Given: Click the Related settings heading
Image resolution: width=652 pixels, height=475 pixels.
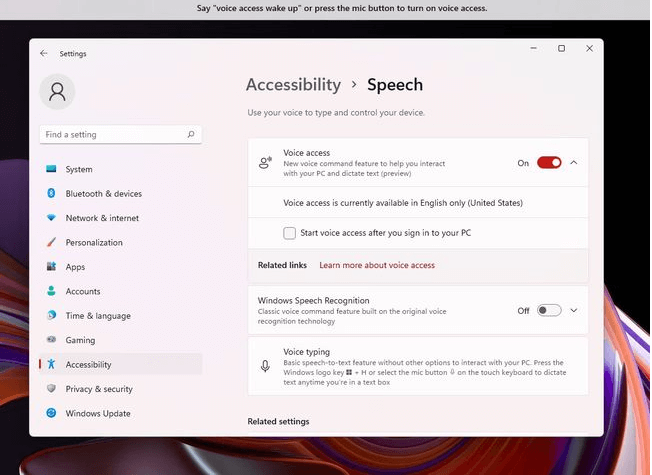Looking at the screenshot, I should coord(278,421).
